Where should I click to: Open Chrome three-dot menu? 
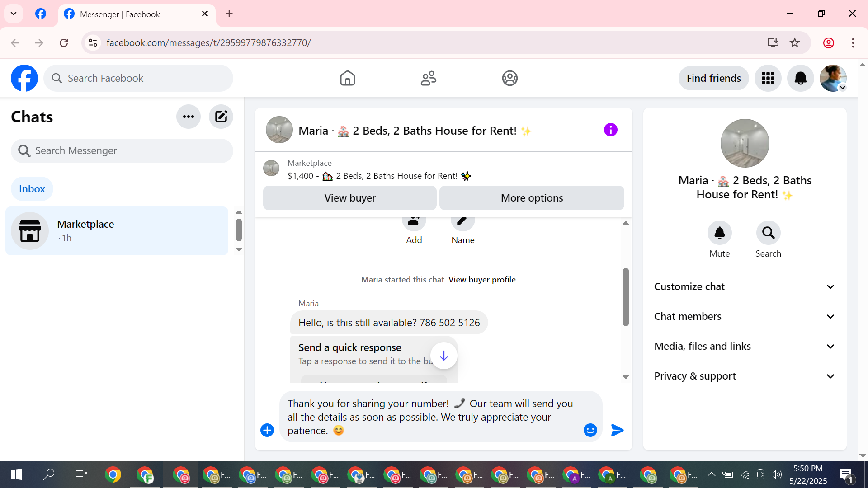(x=853, y=43)
